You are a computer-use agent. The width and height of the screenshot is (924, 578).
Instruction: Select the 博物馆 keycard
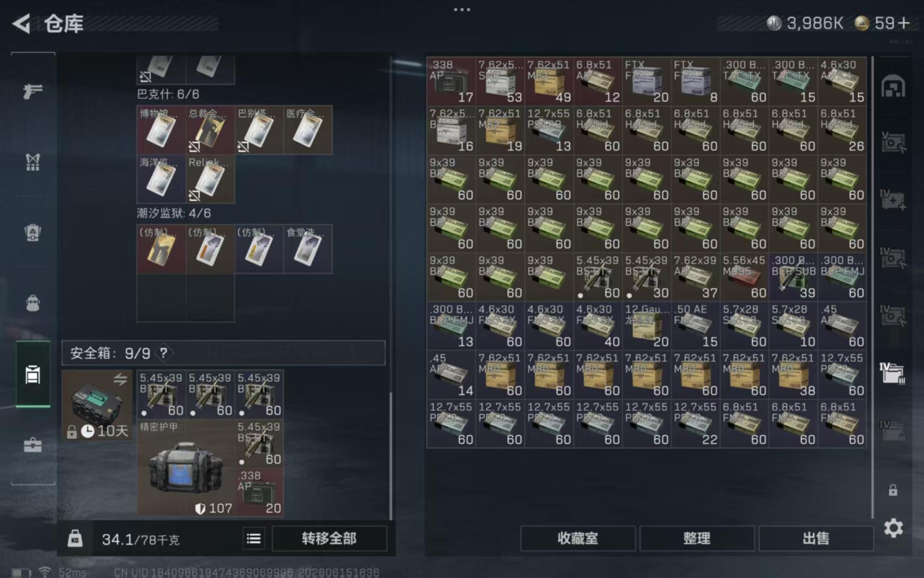click(x=161, y=130)
